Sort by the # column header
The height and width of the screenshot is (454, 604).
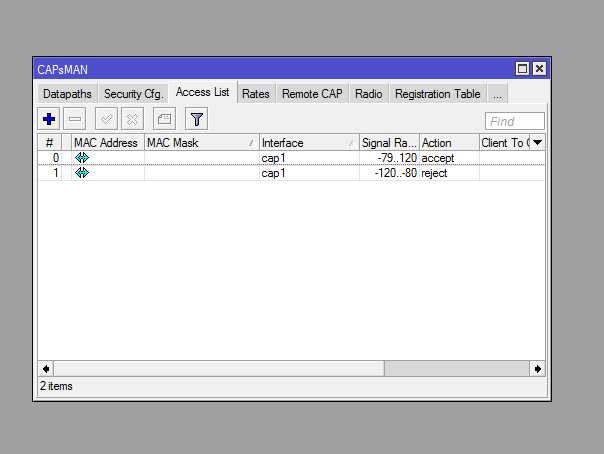(x=49, y=143)
